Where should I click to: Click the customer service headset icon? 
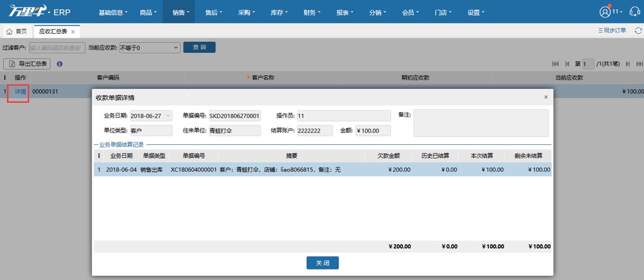tap(635, 12)
